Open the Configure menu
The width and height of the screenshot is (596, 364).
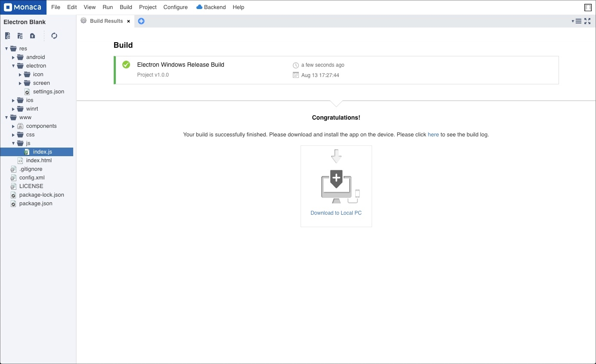pos(175,7)
